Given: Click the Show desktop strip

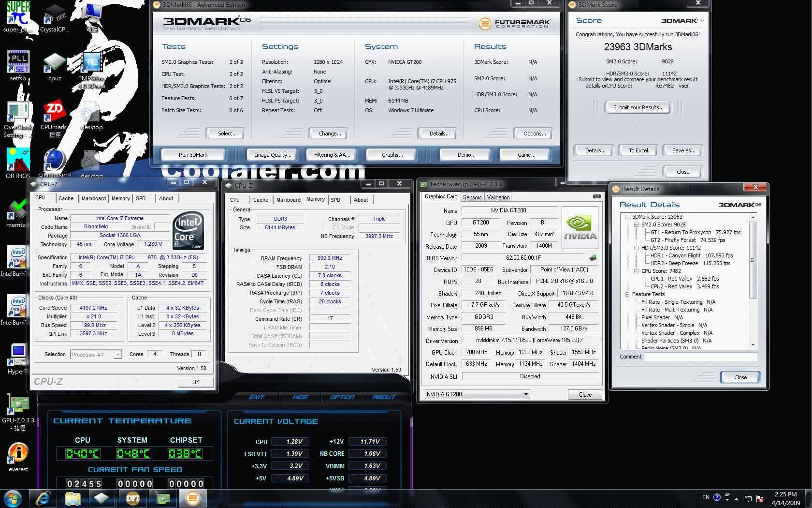Looking at the screenshot, I should [x=808, y=498].
